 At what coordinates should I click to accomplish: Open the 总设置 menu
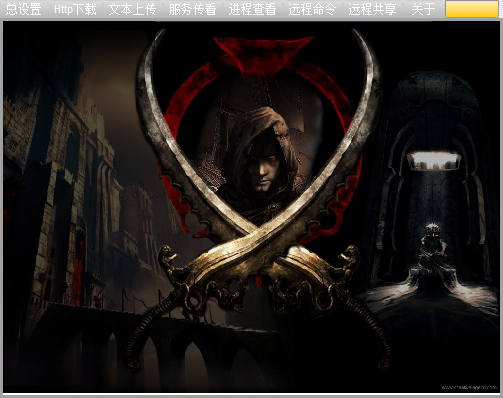(24, 9)
